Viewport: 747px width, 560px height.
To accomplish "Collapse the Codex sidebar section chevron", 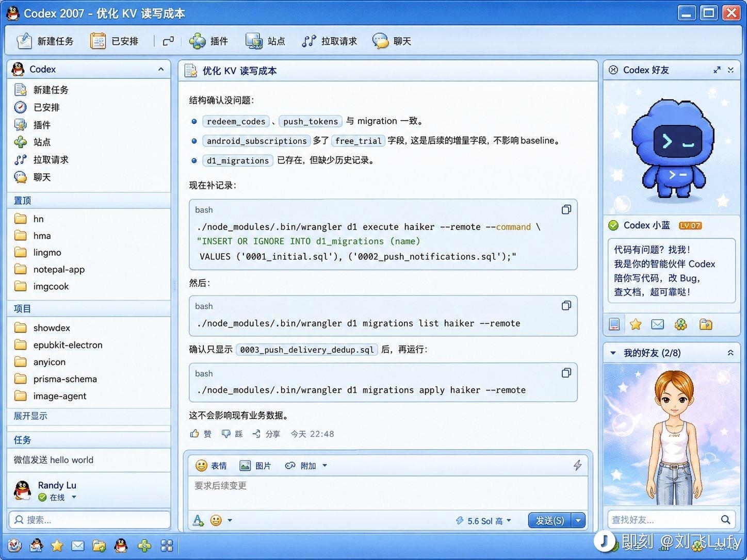I will [161, 69].
